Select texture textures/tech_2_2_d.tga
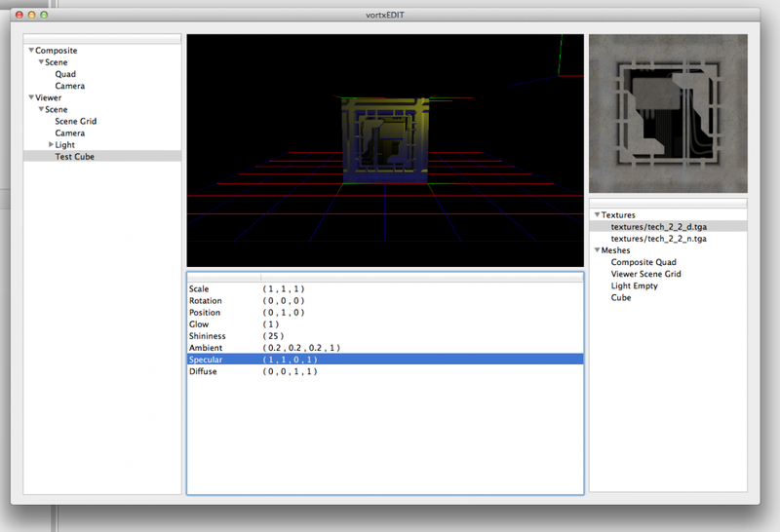 click(x=668, y=227)
